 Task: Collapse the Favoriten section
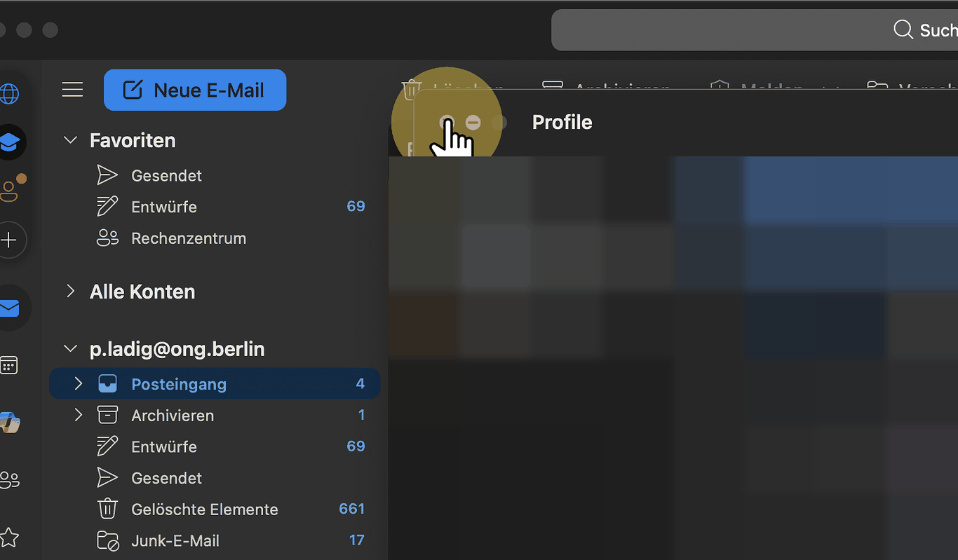coord(70,140)
